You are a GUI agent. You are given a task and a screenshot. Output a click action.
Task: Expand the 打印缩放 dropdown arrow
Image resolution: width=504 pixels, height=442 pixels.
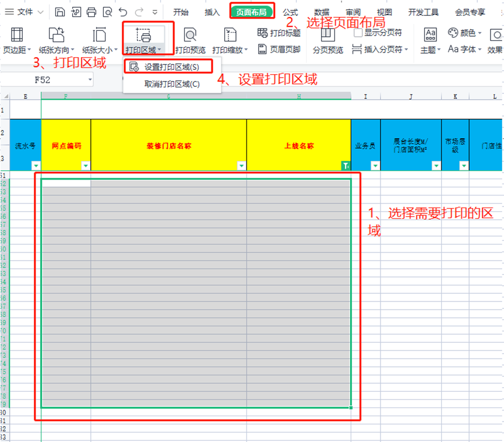pyautogui.click(x=246, y=50)
